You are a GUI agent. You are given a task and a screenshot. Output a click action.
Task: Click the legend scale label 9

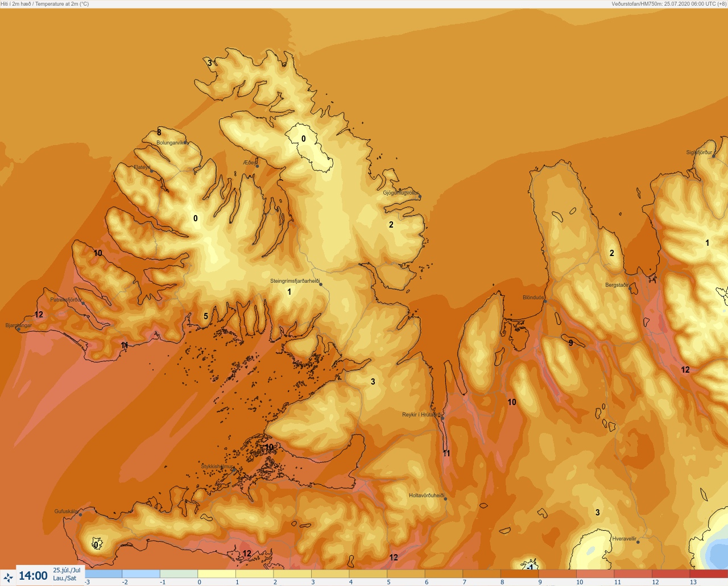pyautogui.click(x=540, y=582)
